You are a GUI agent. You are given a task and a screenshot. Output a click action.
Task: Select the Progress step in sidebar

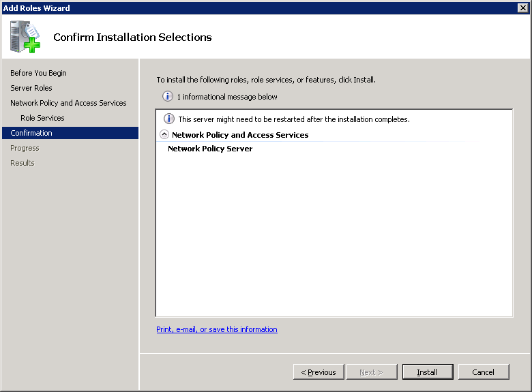tap(25, 148)
